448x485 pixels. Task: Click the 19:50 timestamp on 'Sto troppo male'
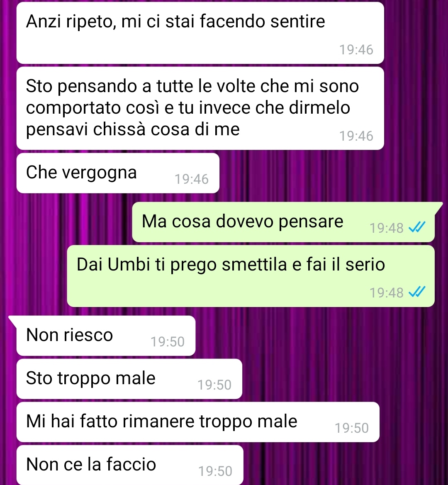[x=214, y=385]
